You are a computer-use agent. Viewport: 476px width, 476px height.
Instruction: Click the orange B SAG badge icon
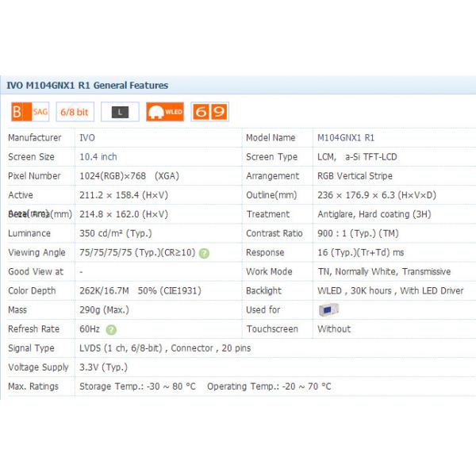pos(30,112)
